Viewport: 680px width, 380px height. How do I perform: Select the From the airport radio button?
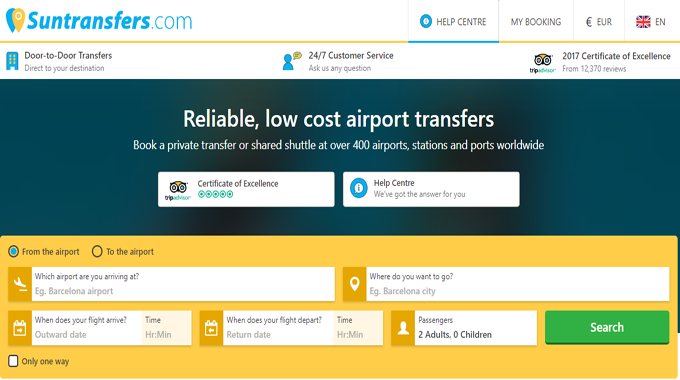[13, 252]
